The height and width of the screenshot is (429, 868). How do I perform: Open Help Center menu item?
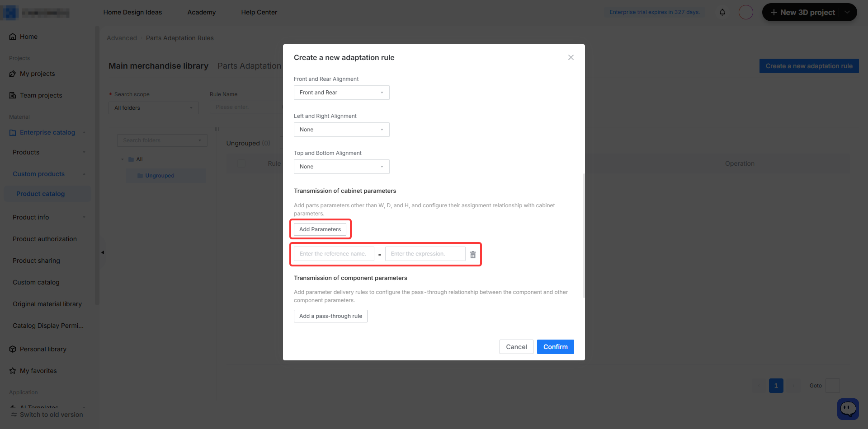259,12
